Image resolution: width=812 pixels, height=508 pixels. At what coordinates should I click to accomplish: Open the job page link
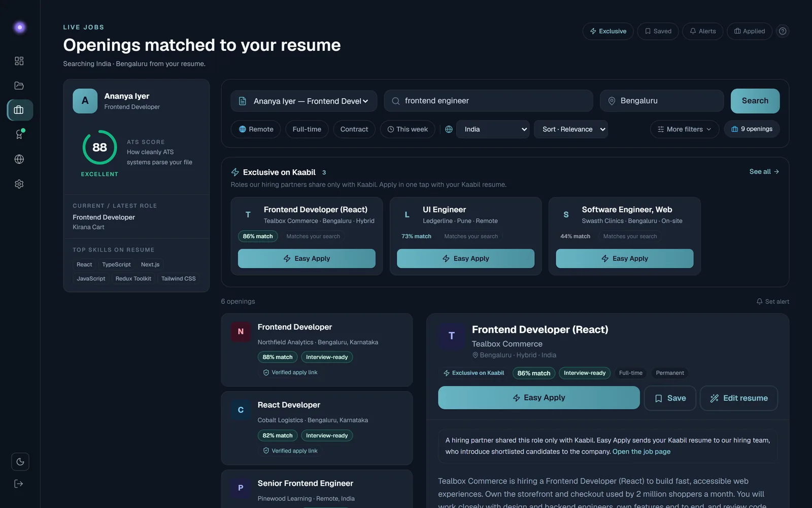[641, 452]
